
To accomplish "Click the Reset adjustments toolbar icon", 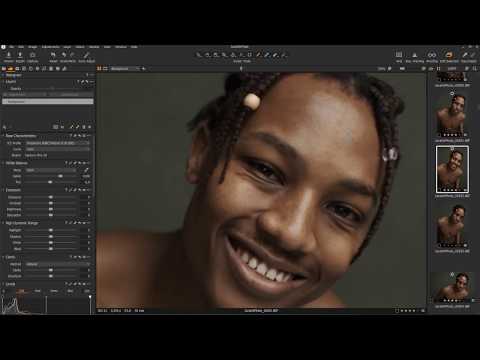I will (x=53, y=55).
